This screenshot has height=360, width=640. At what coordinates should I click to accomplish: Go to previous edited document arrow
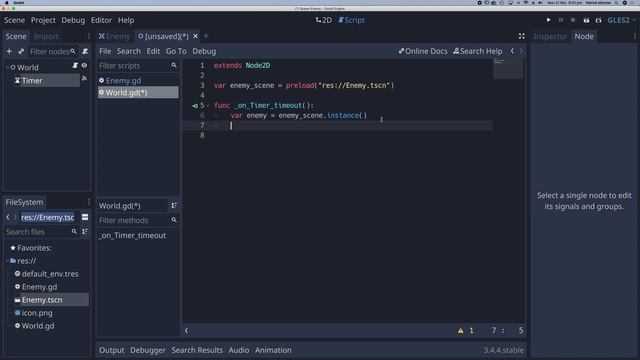pyautogui.click(x=512, y=51)
